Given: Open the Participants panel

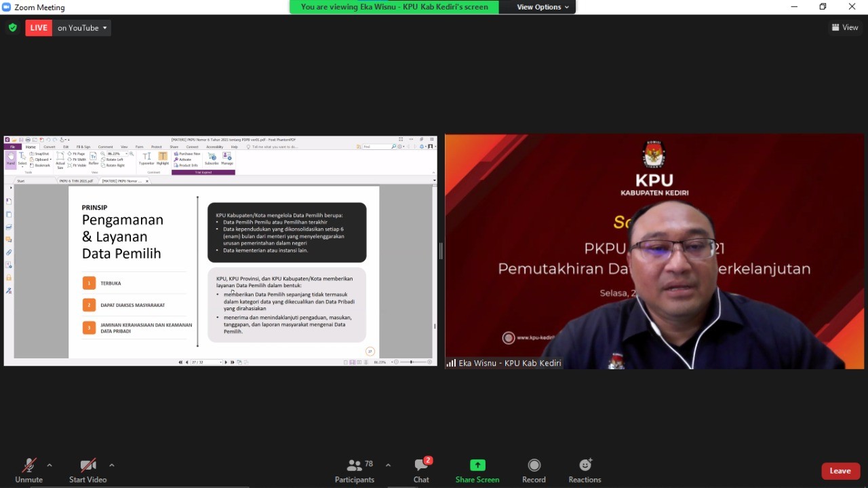Looking at the screenshot, I should [355, 470].
